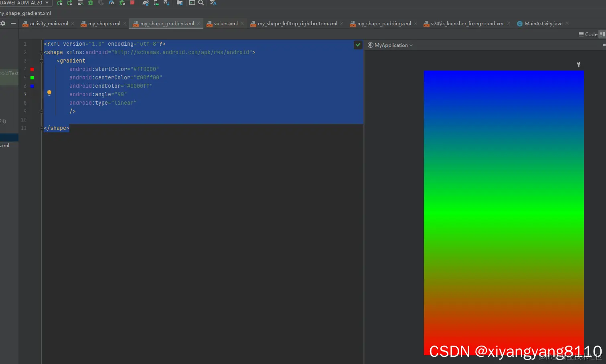Click the theme icon beside MyApplication
The height and width of the screenshot is (364, 606).
pyautogui.click(x=371, y=45)
